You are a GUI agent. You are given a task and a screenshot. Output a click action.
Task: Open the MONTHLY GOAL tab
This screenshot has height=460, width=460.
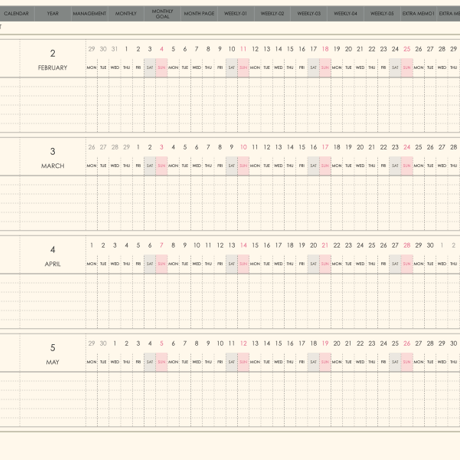click(x=162, y=14)
